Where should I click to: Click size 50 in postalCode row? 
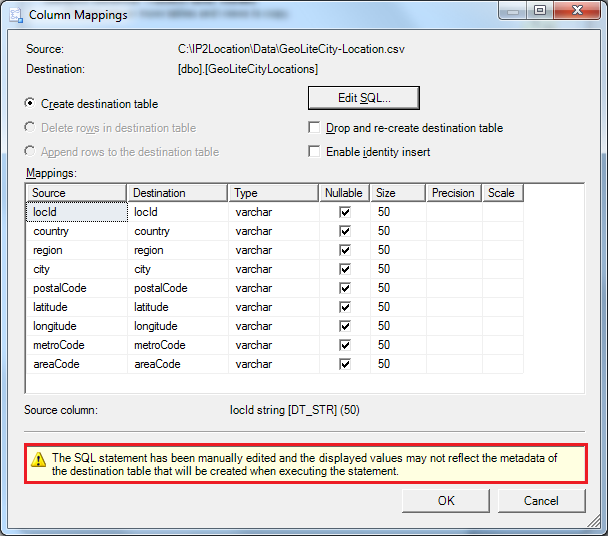[398, 288]
